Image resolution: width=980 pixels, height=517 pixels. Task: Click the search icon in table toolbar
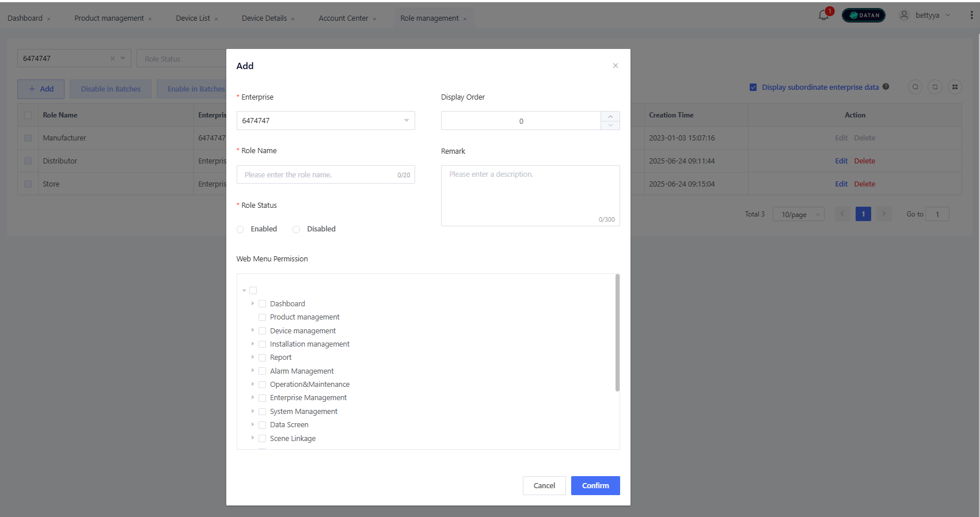[x=915, y=87]
